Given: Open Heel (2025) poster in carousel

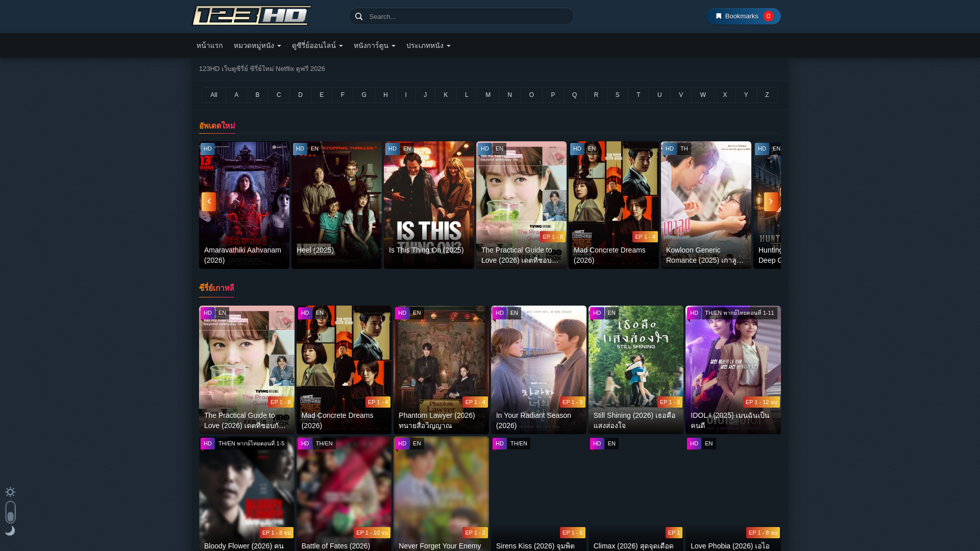Looking at the screenshot, I should pos(336,205).
